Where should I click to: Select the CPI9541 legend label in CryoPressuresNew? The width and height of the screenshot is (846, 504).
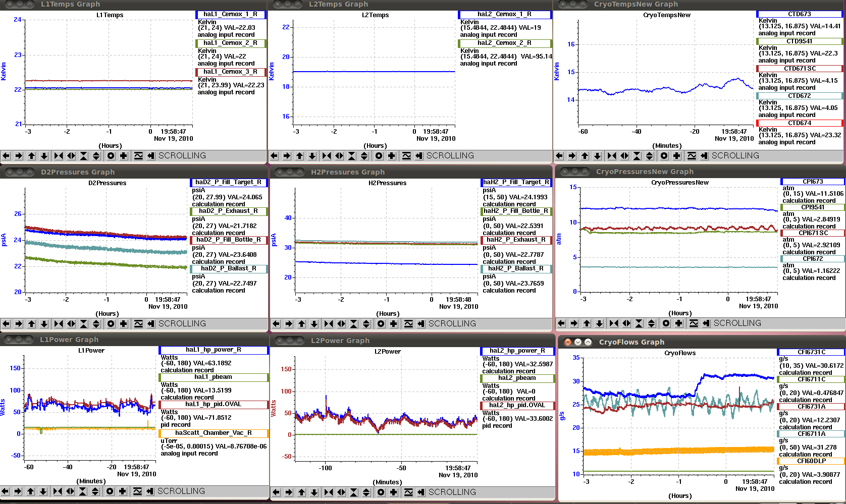813,207
